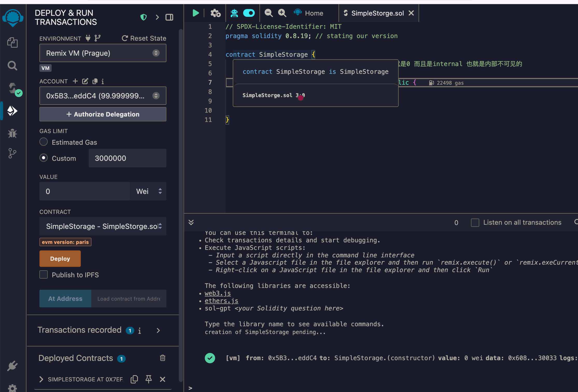Click the environment plug icon
The height and width of the screenshot is (392, 578).
click(88, 38)
